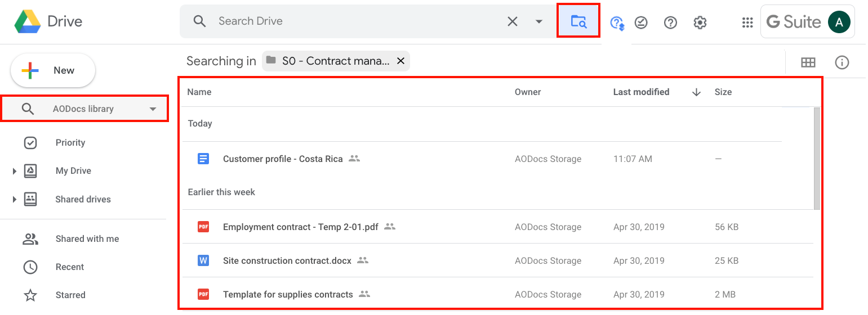Open Shared drives
This screenshot has width=868, height=315.
coord(83,199)
